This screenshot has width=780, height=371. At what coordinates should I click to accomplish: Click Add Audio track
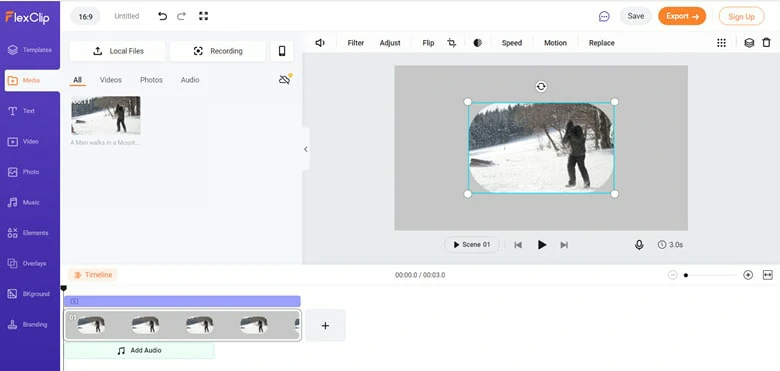coord(139,351)
